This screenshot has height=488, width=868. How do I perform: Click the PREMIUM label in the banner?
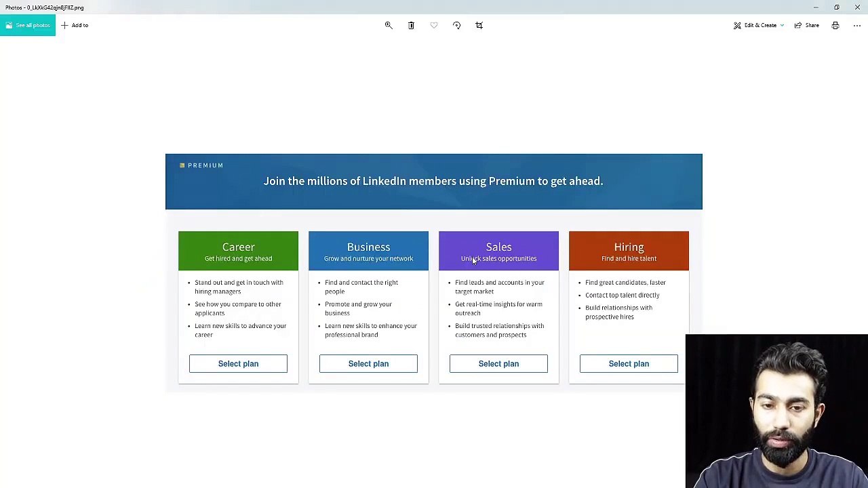point(201,165)
